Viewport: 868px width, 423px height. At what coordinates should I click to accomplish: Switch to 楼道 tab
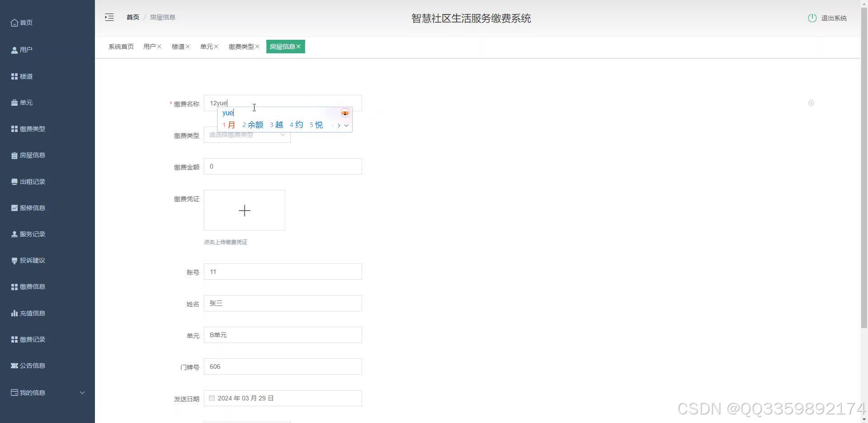click(178, 47)
